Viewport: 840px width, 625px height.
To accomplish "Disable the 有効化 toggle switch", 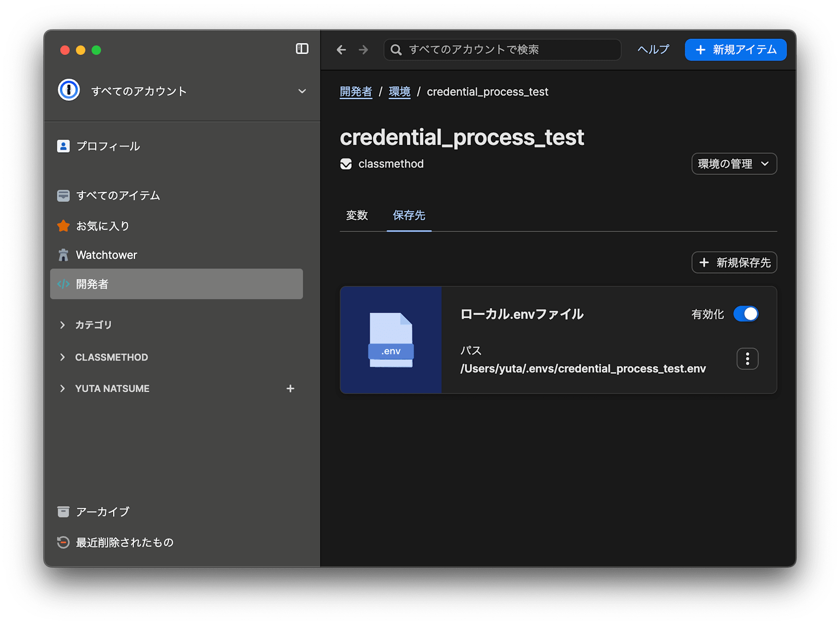I will 745,314.
